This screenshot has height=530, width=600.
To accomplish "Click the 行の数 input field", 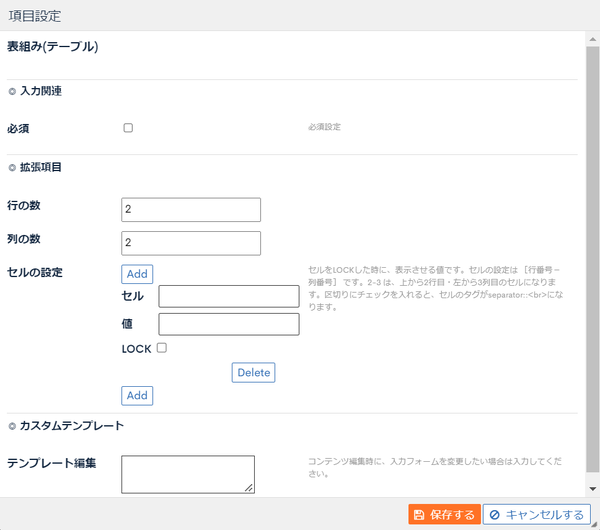I will 191,210.
